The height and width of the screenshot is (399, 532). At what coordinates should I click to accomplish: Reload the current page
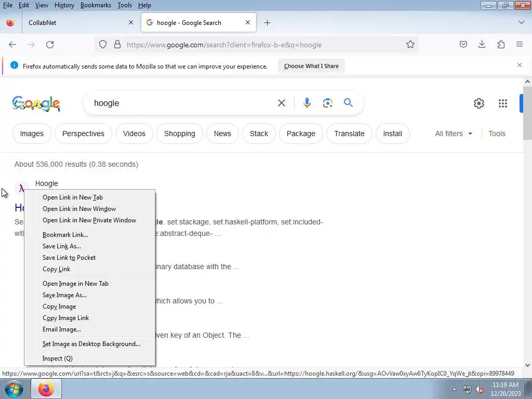(x=50, y=45)
